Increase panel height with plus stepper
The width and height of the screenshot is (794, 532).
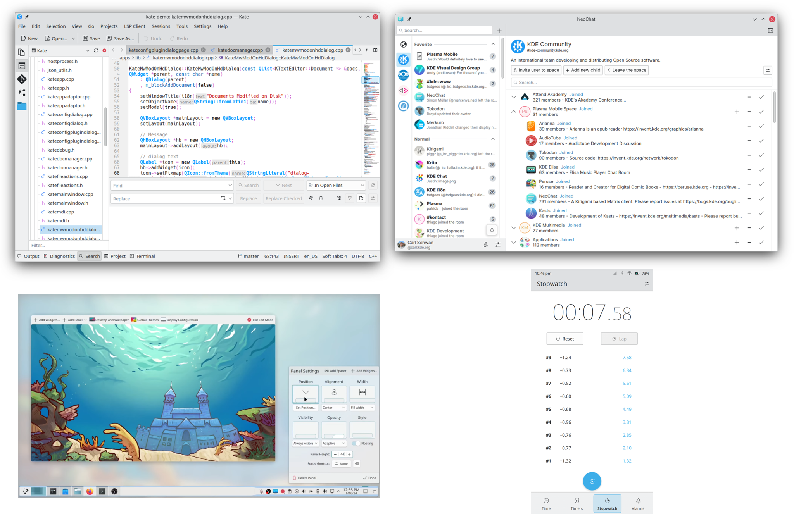point(349,454)
